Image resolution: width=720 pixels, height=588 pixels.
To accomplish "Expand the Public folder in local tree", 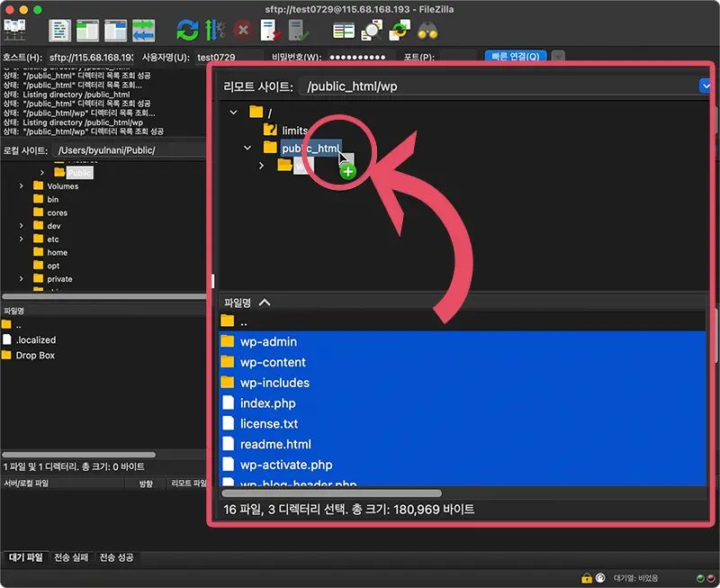I will 41,173.
